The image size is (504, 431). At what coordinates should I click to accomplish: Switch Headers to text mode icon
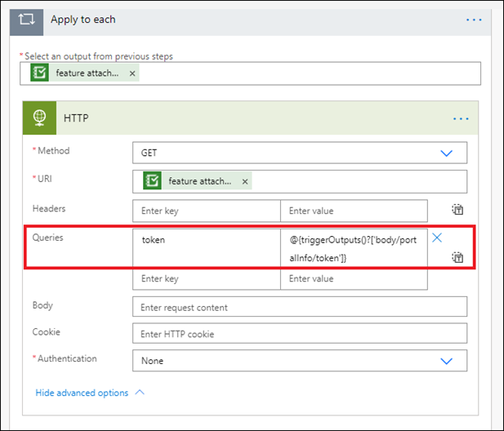457,210
